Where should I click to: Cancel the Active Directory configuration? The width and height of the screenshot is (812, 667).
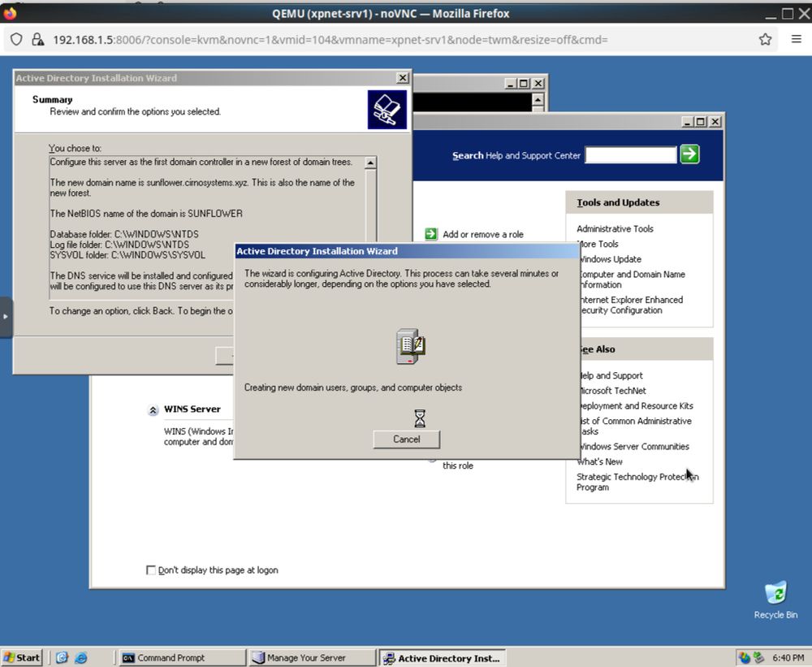407,439
